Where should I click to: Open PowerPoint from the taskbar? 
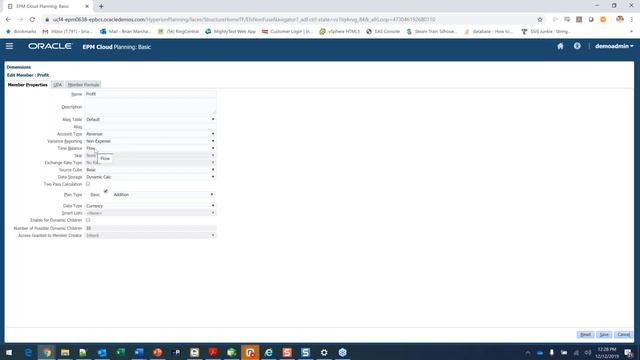tap(158, 352)
